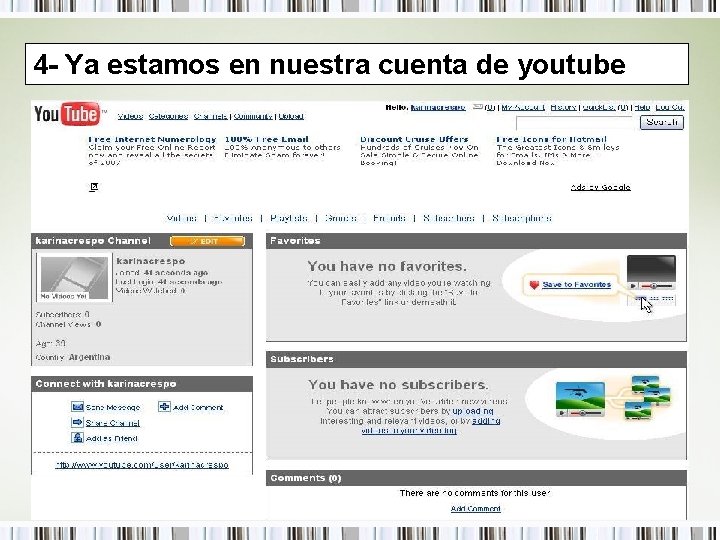Click the YouTube logo

[x=67, y=114]
